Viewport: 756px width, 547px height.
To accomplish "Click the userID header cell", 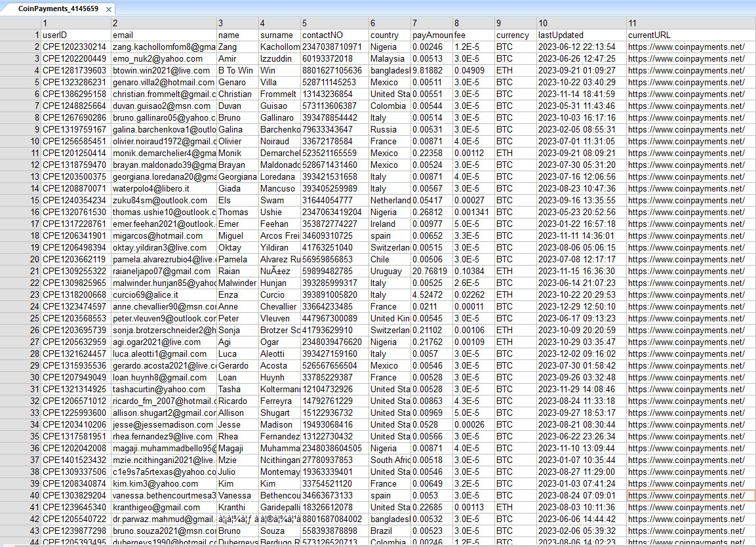I will click(x=75, y=35).
